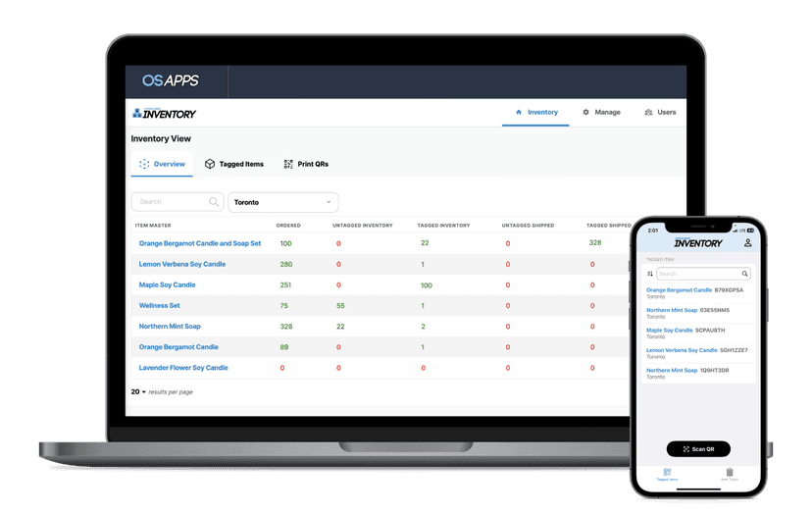Open Orange Bergamot Candle and Soap Set
The height and width of the screenshot is (514, 812).
[200, 243]
